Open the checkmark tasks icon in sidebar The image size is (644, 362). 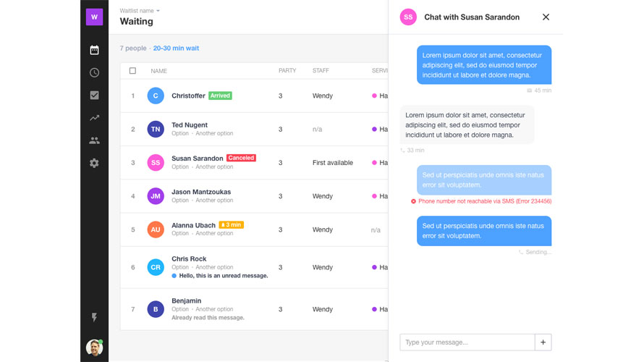(x=94, y=95)
